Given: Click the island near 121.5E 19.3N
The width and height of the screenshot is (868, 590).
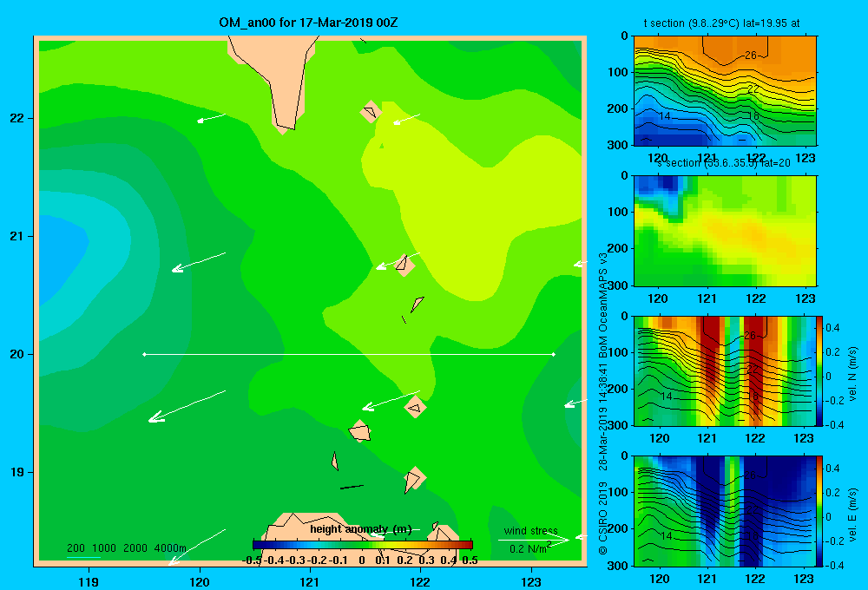Looking at the screenshot, I should [x=360, y=431].
